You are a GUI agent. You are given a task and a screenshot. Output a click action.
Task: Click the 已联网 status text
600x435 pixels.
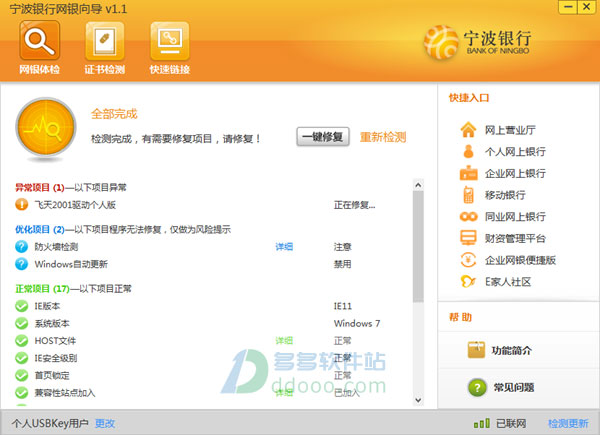[511, 424]
